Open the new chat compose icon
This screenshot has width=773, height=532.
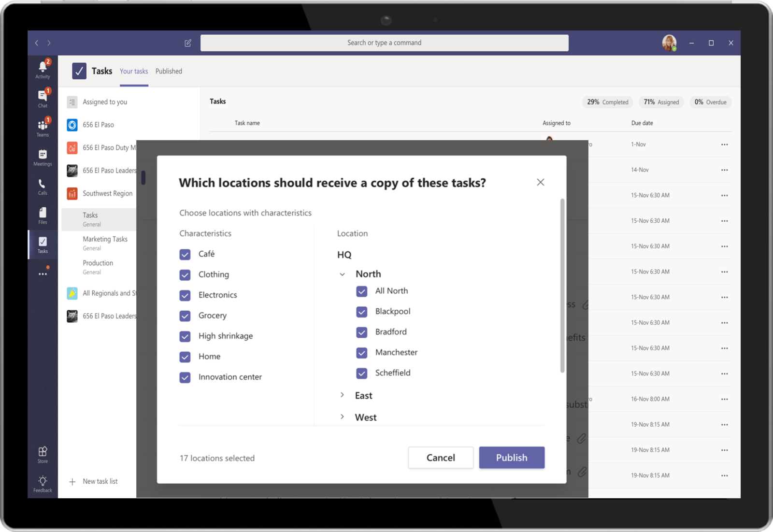[x=187, y=43]
